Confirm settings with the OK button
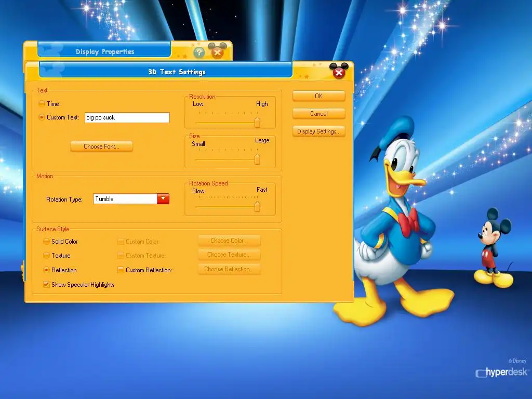 pos(319,96)
